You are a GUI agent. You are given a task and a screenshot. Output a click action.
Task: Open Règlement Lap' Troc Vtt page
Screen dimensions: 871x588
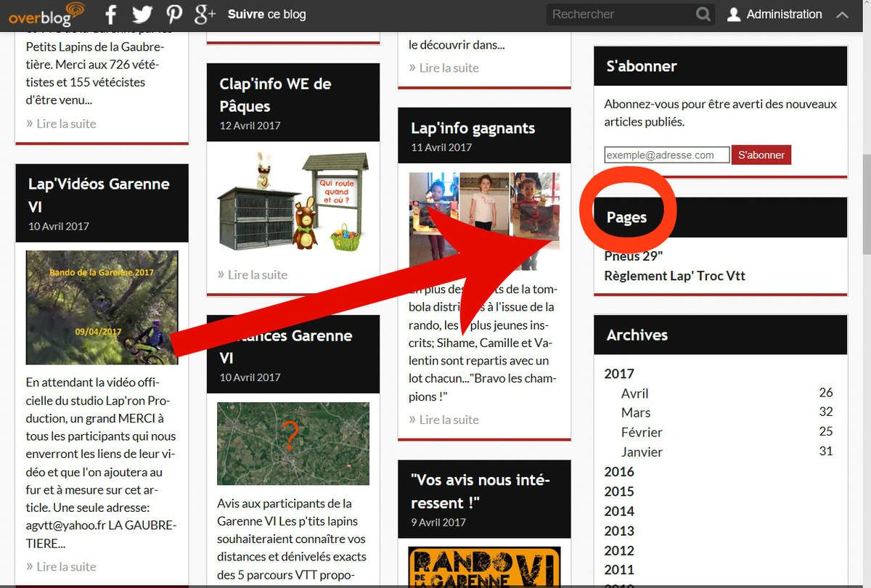tap(674, 276)
